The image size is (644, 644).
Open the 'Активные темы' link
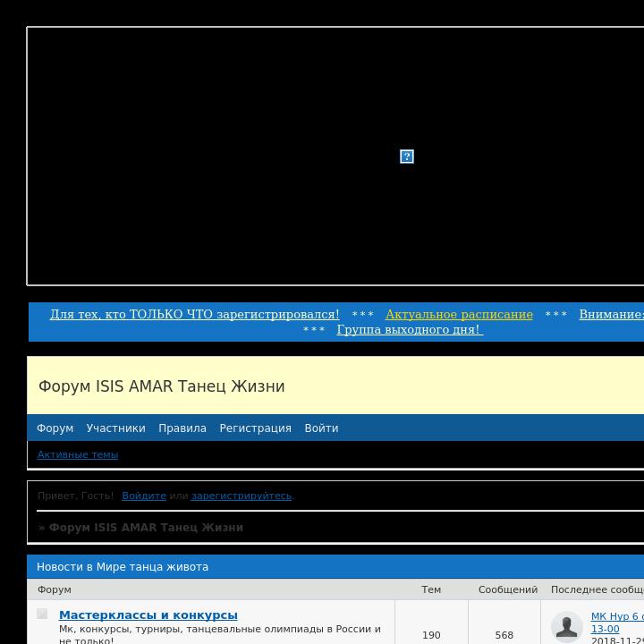[x=78, y=454]
